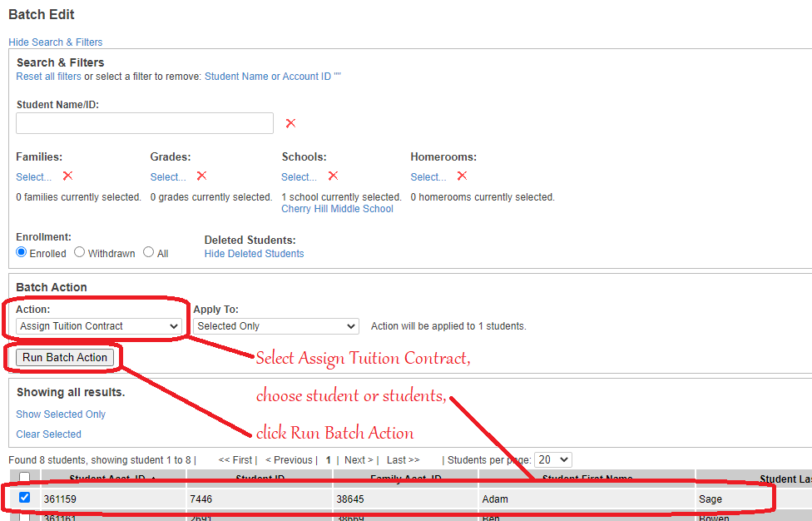812x521 pixels.
Task: Open the Schools Select... link
Action: click(300, 176)
